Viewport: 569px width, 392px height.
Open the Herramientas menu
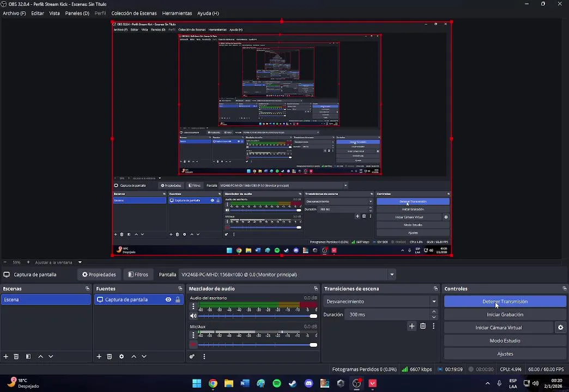177,13
